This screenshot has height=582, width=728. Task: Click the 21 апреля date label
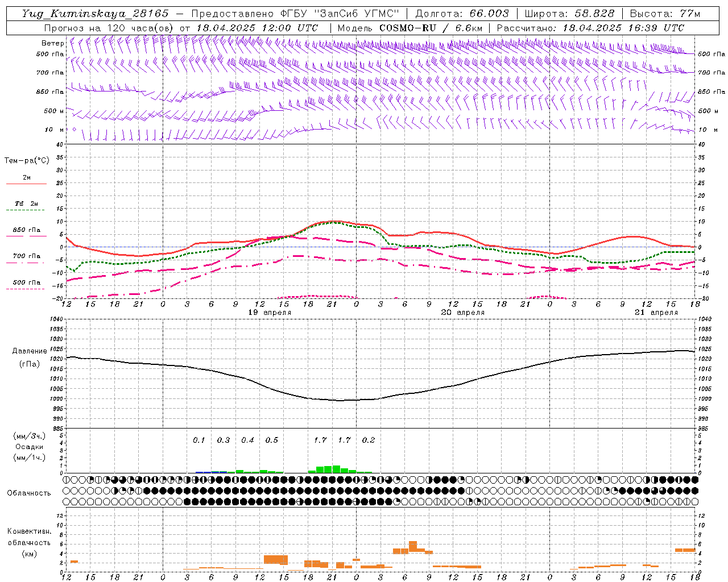[656, 313]
